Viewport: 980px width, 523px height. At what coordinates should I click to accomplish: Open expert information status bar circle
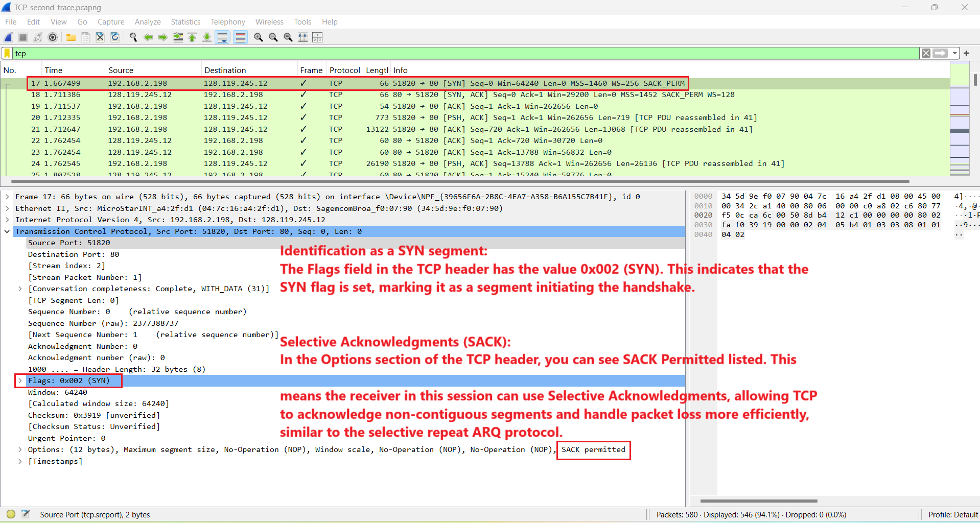11,514
